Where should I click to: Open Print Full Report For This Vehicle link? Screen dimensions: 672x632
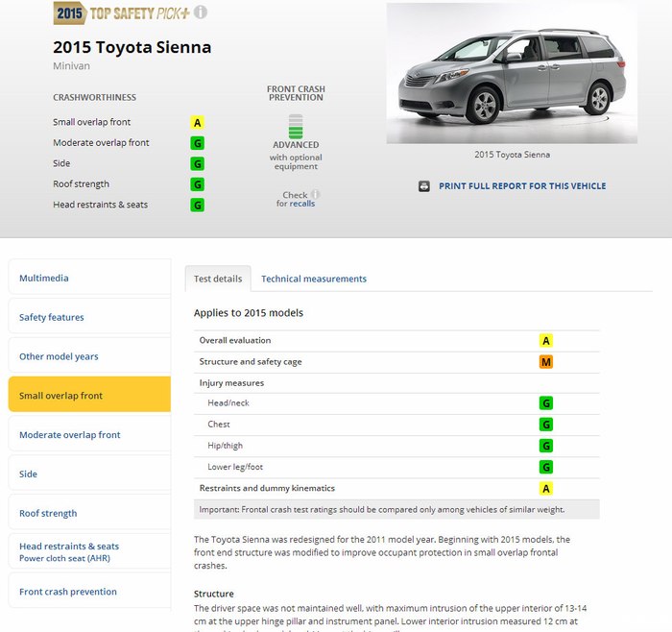coord(522,186)
